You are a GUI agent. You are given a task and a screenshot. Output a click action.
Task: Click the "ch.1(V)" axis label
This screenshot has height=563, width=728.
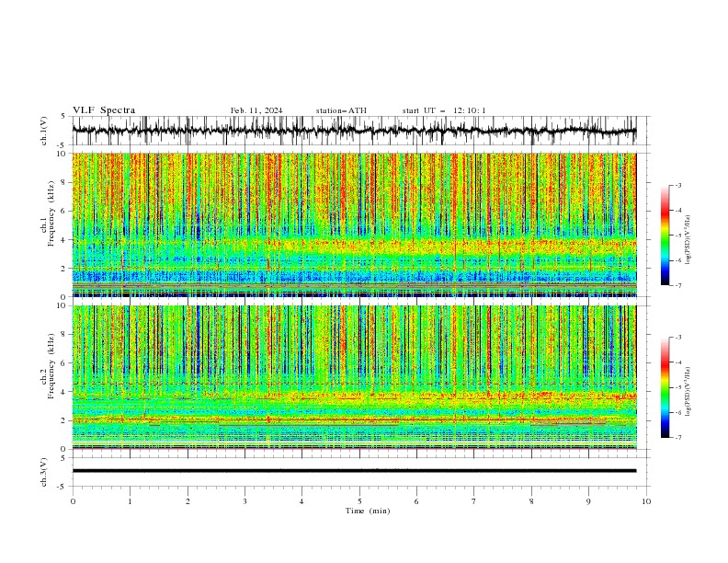tap(44, 131)
